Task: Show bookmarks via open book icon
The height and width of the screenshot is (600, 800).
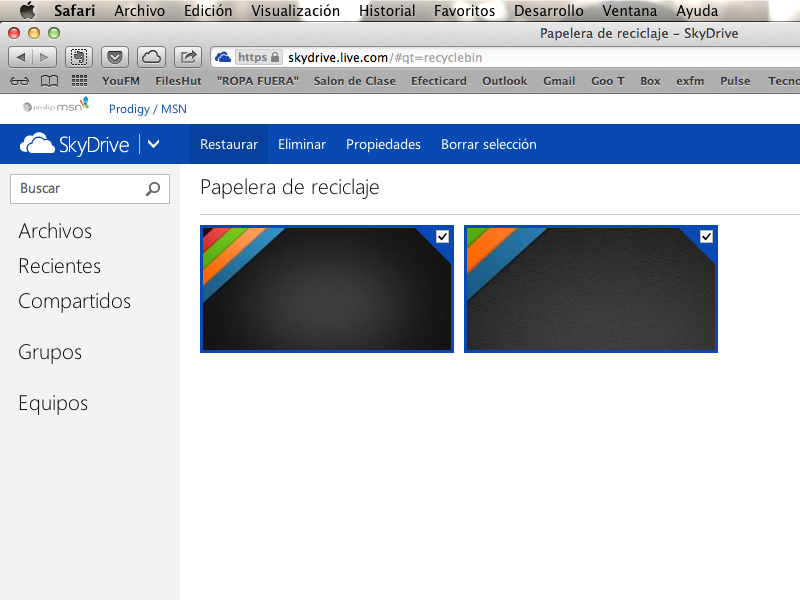Action: (49, 81)
